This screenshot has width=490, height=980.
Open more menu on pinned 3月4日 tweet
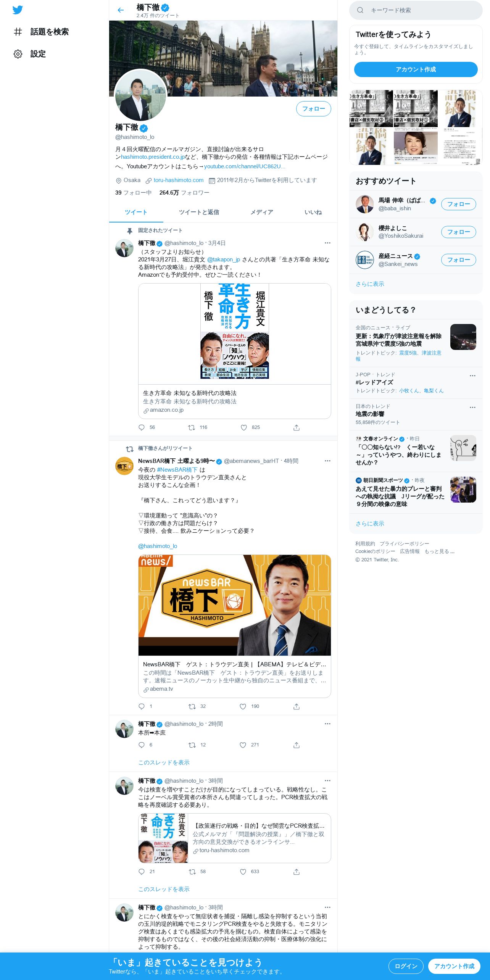pyautogui.click(x=327, y=243)
